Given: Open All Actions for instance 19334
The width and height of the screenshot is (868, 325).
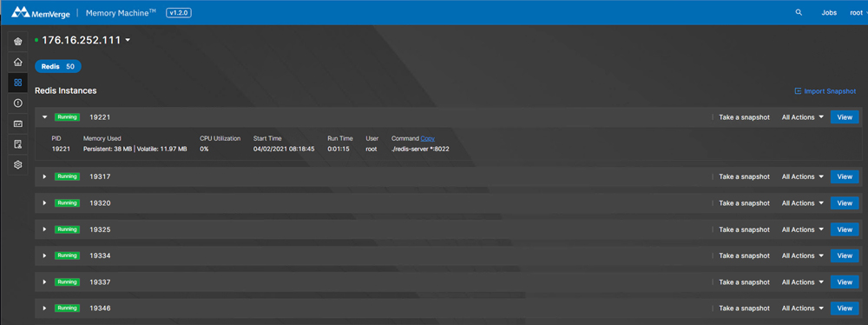Looking at the screenshot, I should pos(803,255).
